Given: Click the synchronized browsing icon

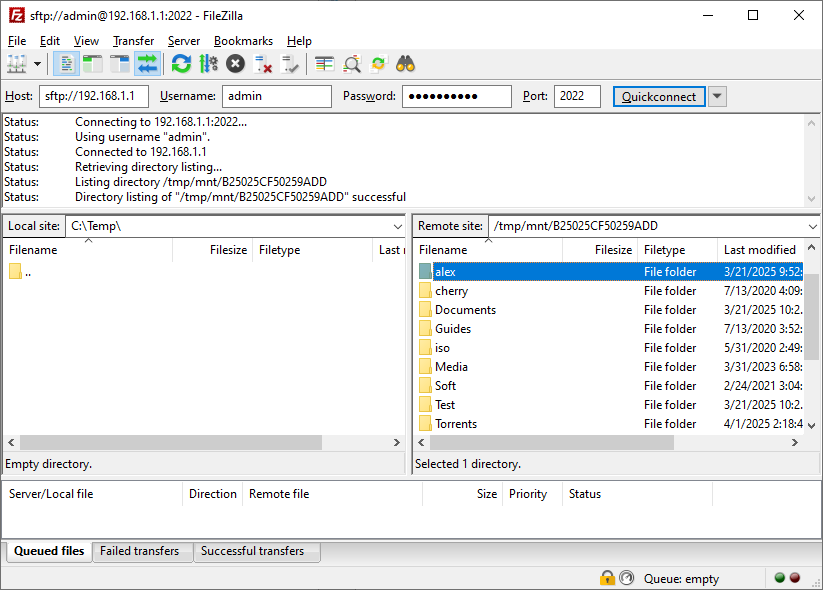Looking at the screenshot, I should click(x=378, y=64).
